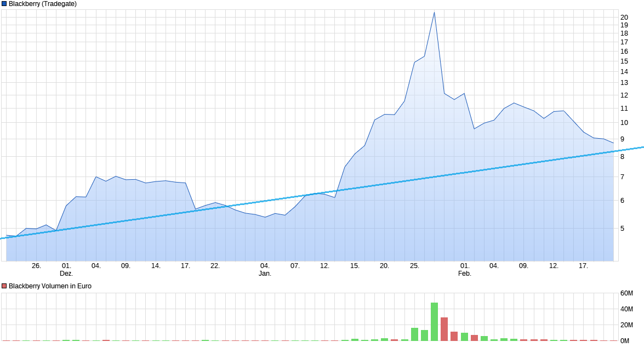Screen dimensions: 644x347
Task: Hide the blue price line using its legend icon
Action: 5,3
